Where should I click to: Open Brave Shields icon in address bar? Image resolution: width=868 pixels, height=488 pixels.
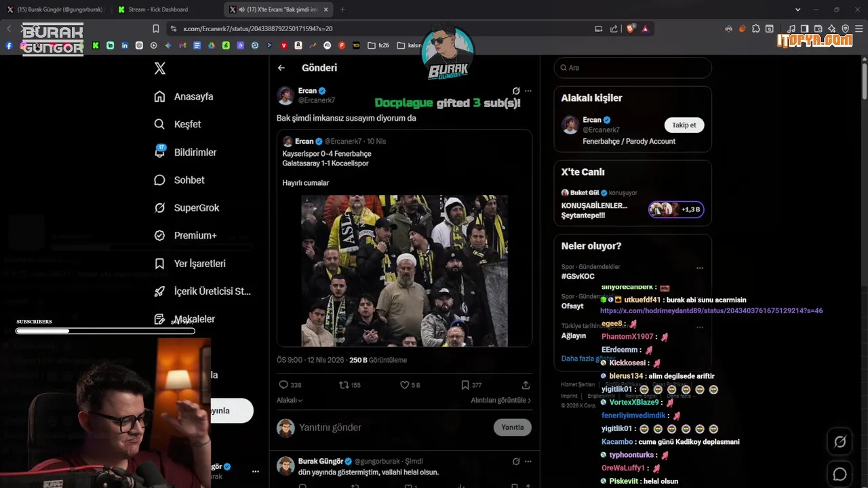[630, 28]
